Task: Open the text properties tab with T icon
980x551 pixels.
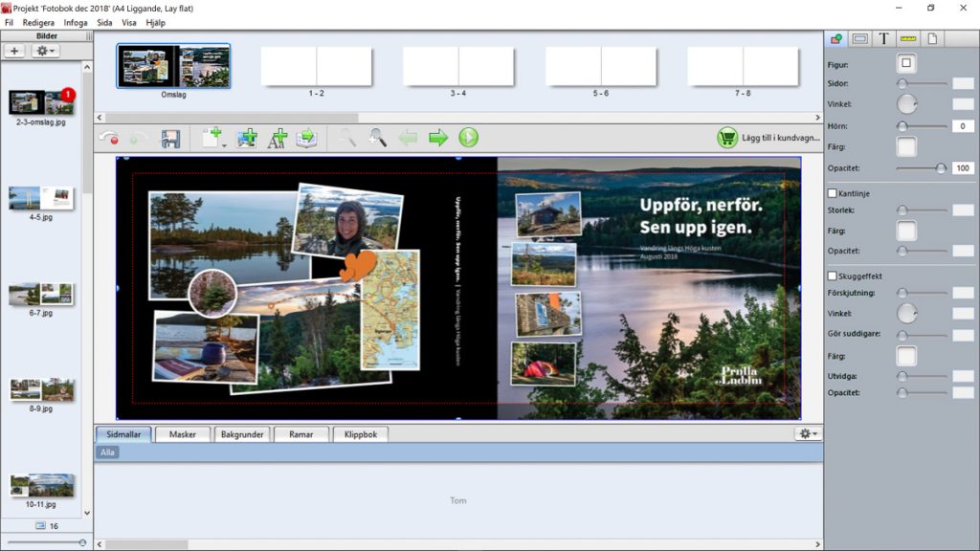Action: point(883,39)
